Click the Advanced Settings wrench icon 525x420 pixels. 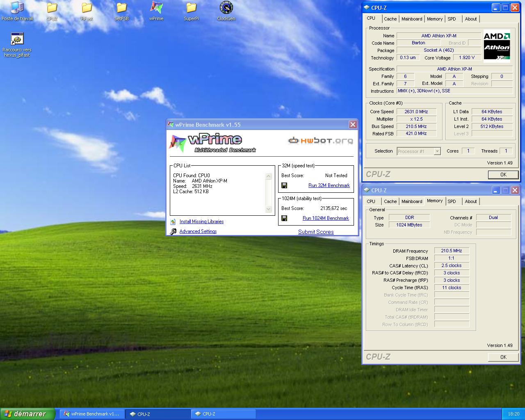tap(173, 231)
